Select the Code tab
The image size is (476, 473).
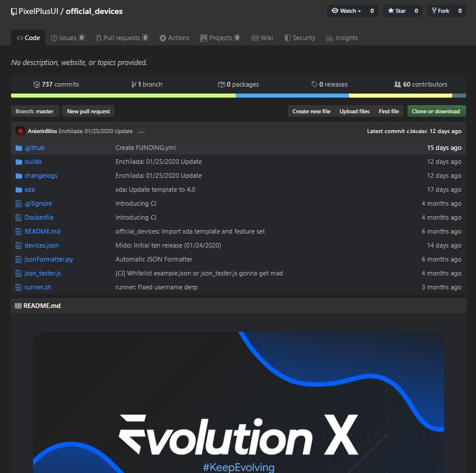(28, 38)
